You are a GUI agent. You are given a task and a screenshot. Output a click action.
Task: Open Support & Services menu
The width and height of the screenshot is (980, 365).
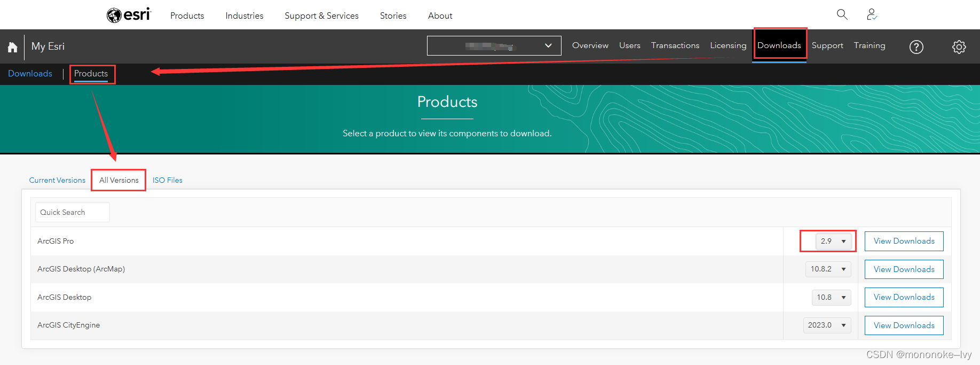click(x=321, y=16)
